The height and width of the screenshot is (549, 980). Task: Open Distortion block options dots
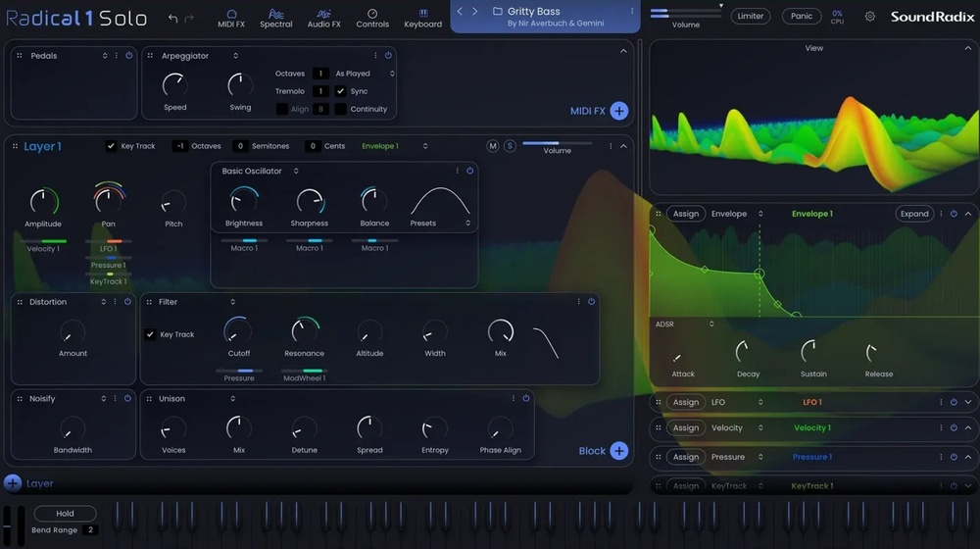(115, 301)
